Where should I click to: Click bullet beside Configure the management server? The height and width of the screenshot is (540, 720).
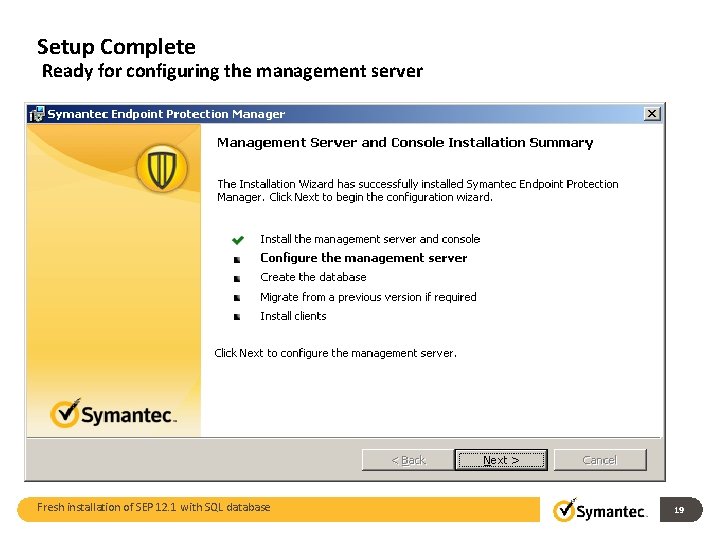point(237,260)
